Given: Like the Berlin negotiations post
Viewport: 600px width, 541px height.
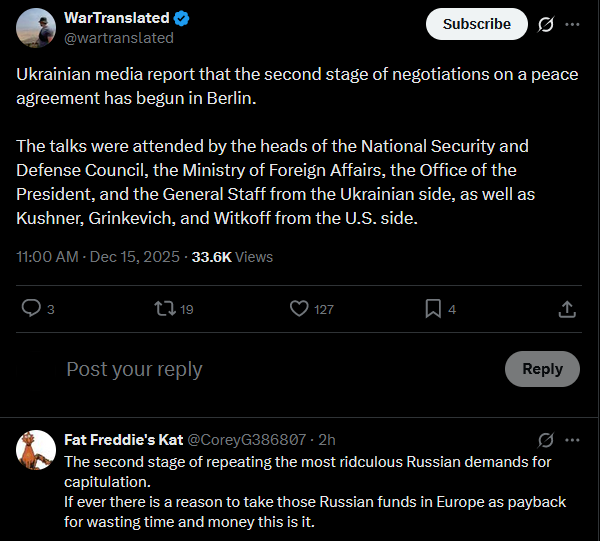Looking at the screenshot, I should tap(299, 309).
